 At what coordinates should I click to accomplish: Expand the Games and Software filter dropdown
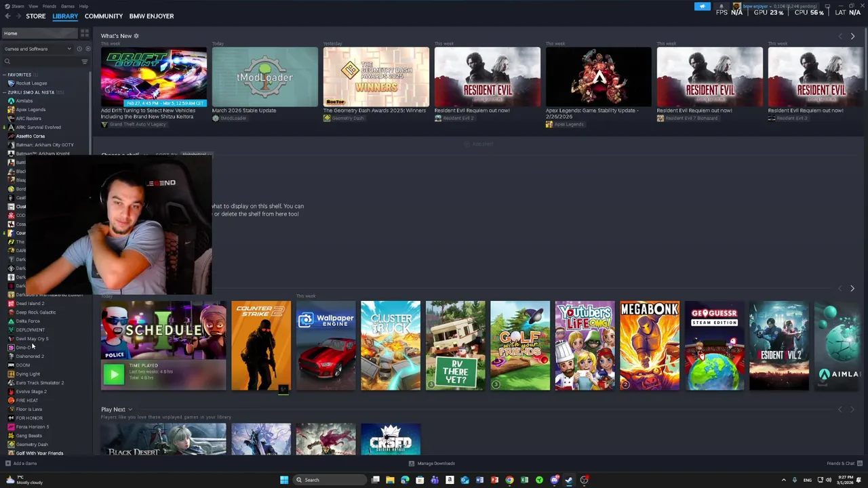tap(37, 49)
